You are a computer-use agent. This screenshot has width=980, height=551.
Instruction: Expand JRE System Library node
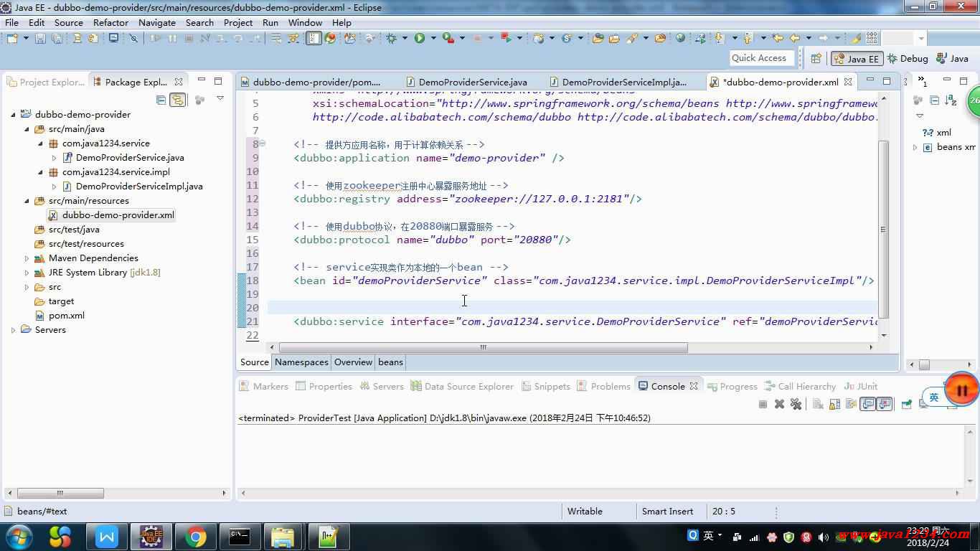click(27, 273)
